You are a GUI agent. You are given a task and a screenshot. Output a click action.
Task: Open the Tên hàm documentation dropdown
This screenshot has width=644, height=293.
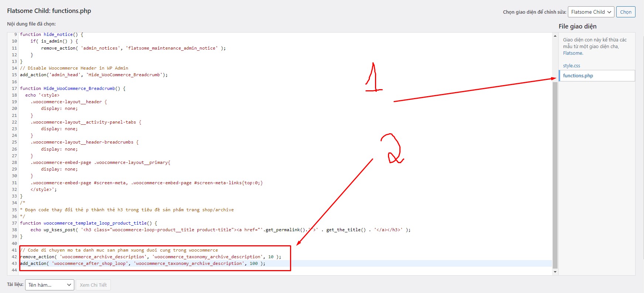[50, 285]
